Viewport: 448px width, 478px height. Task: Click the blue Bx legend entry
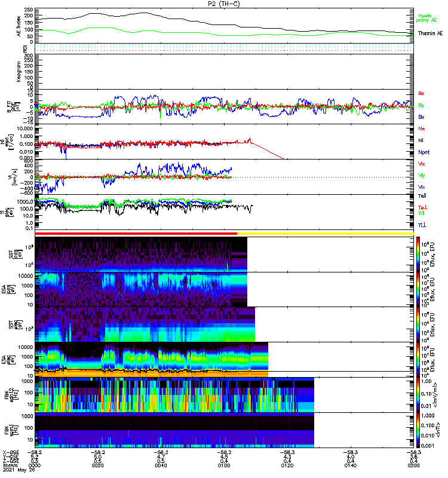[x=421, y=117]
